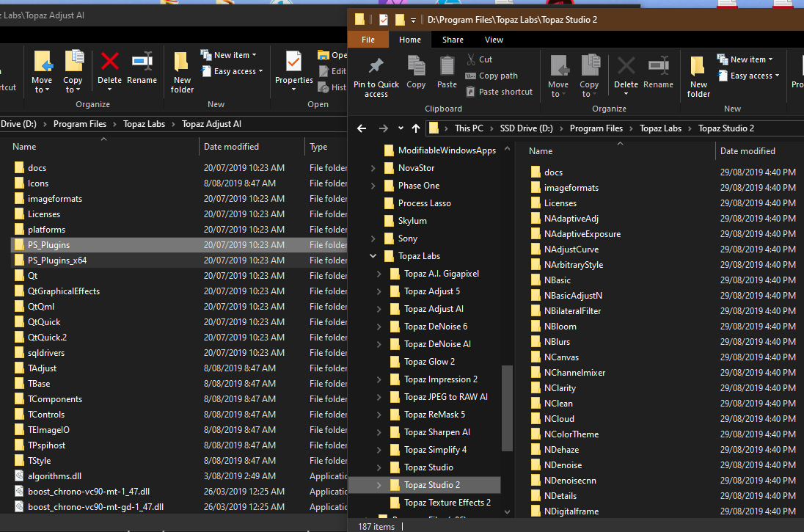Switch to the Home tab in Topaz Studio 2
This screenshot has width=804, height=532.
409,40
